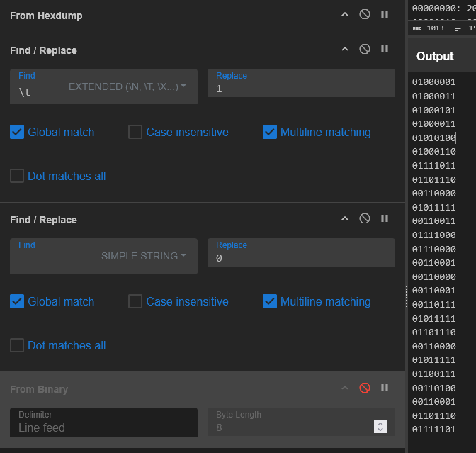Screen dimensions: 476x453
Task: Check Dot matches all in upper Find / Replace
Action: pos(17,176)
